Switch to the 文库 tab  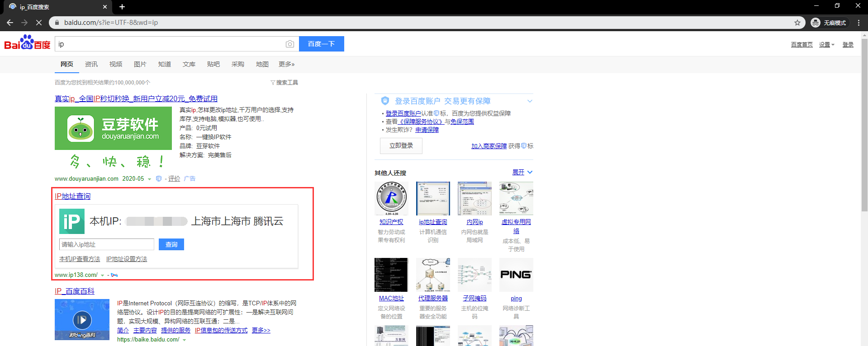[189, 64]
